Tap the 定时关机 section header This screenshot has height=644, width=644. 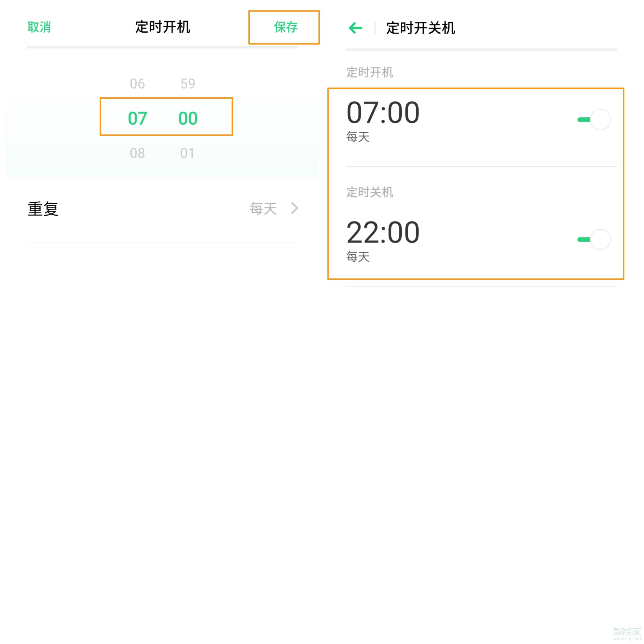tap(369, 192)
